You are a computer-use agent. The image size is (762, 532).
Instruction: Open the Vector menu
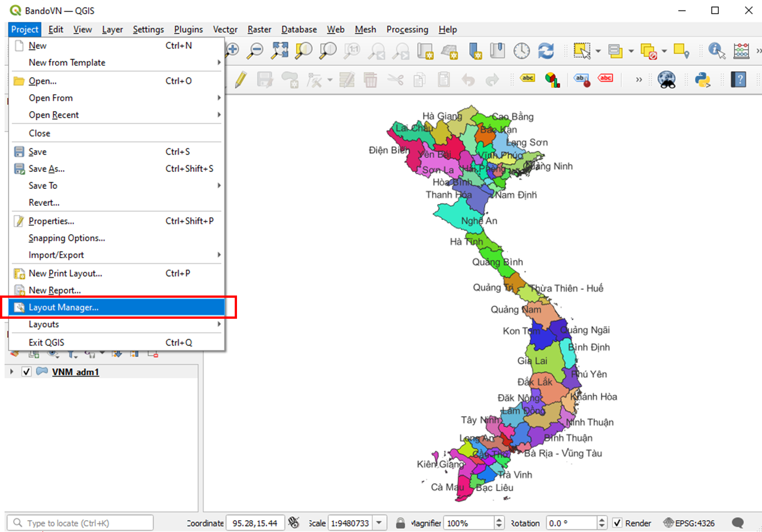click(225, 29)
